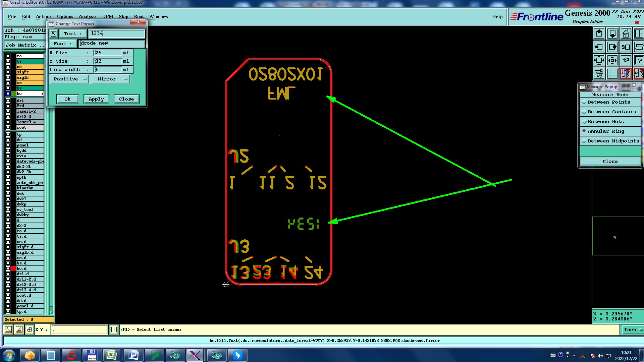
Task: Open the DFM menu
Action: pyautogui.click(x=107, y=16)
